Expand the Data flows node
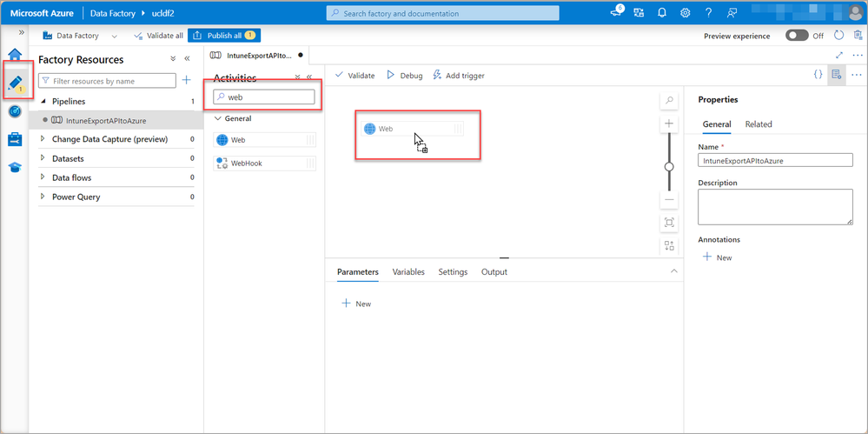 pos(43,178)
